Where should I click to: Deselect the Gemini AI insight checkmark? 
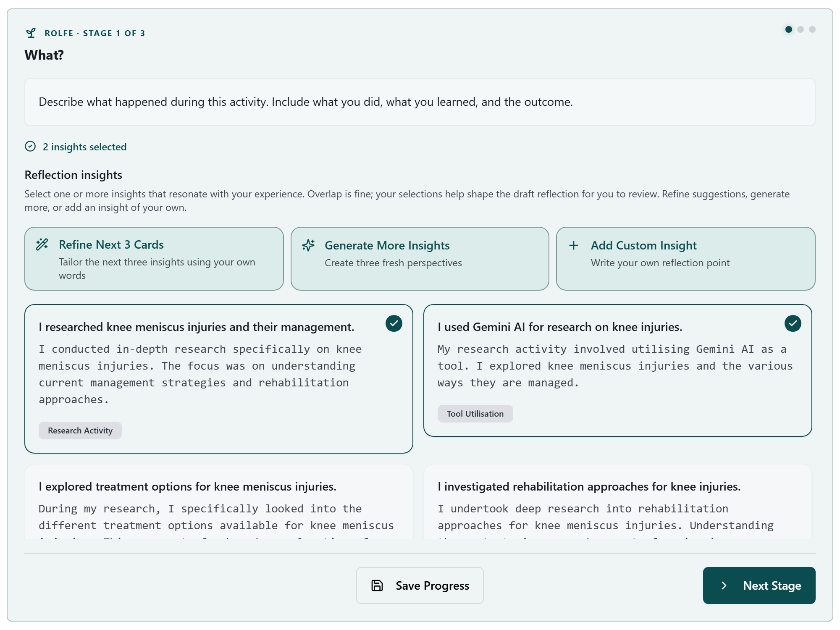793,323
